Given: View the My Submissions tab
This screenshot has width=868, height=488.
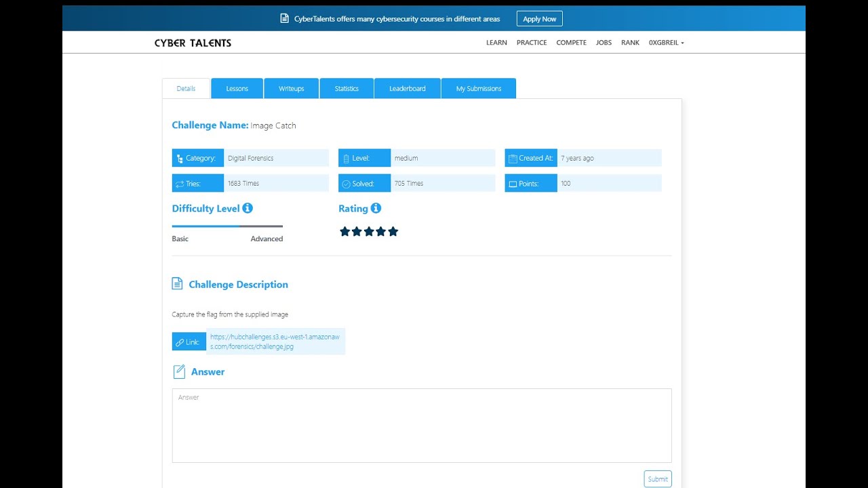Looking at the screenshot, I should pyautogui.click(x=479, y=89).
